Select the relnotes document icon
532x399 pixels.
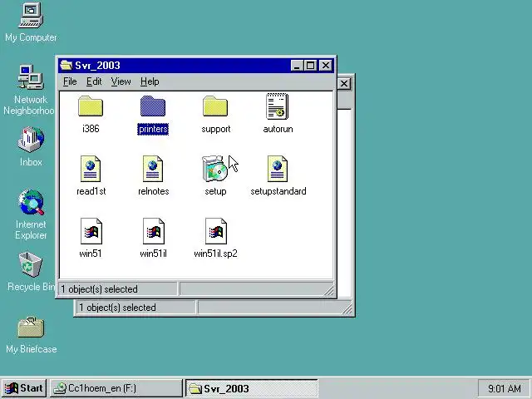point(153,169)
